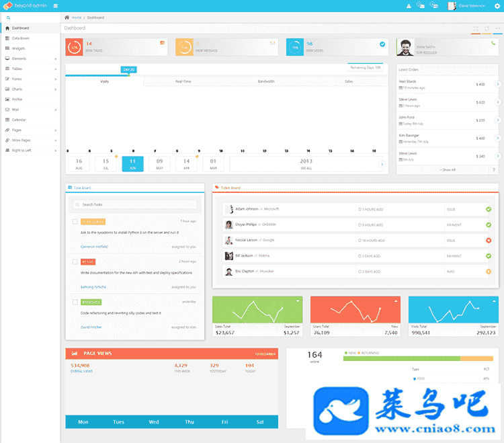Select the 11 JUN date box
The image size is (504, 443).
coord(133,164)
